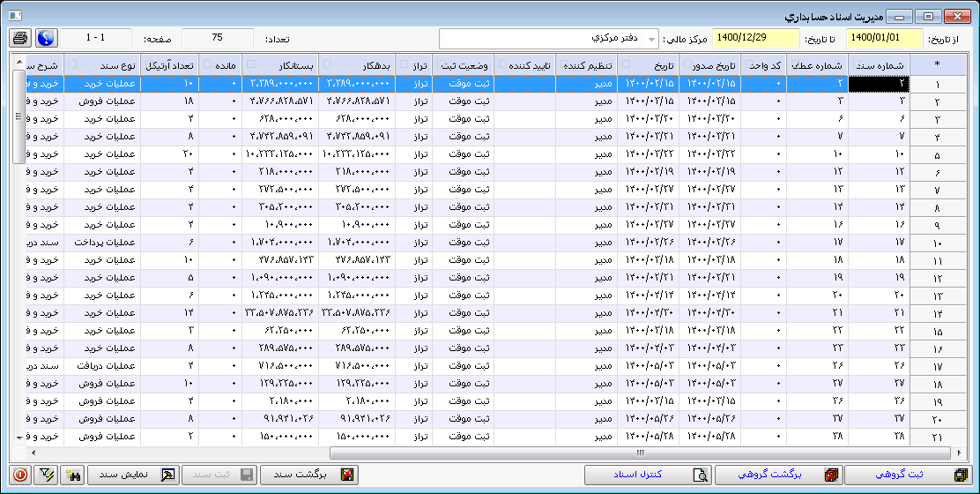Click vertical scrollbar down arrow
The image size is (980, 494).
pos(19,438)
